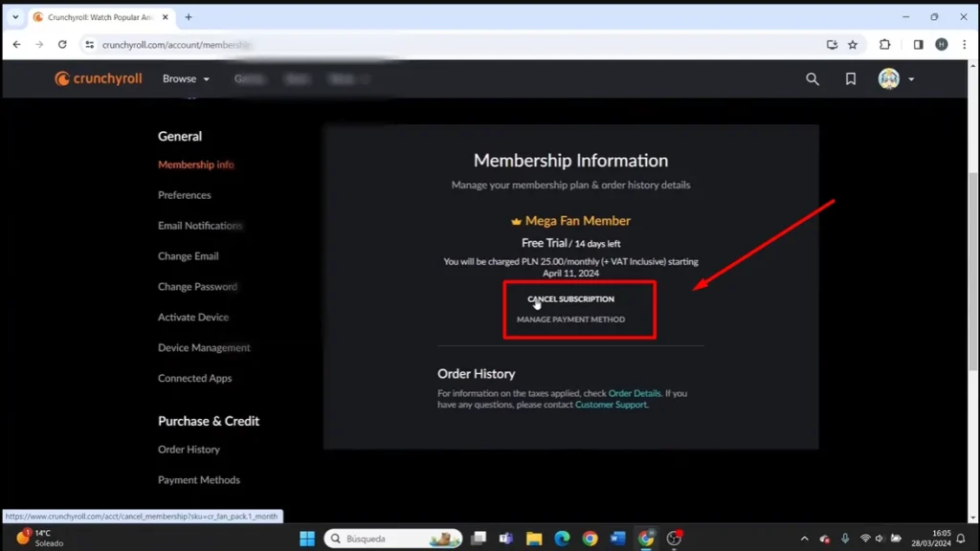Viewport: 980px width, 551px height.
Task: Open Change Email page
Action: pos(189,256)
